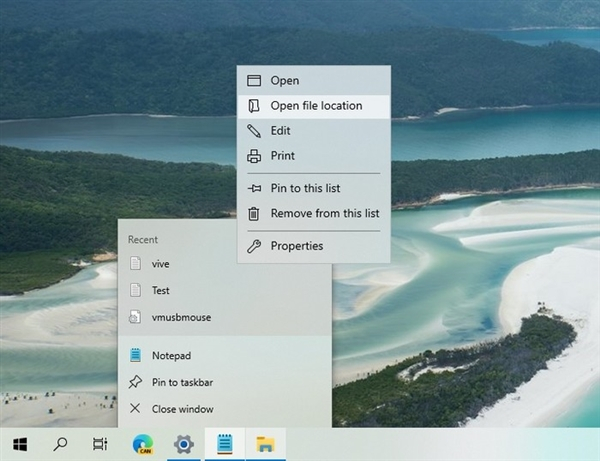Click the Notepad taskbar icon

(224, 443)
